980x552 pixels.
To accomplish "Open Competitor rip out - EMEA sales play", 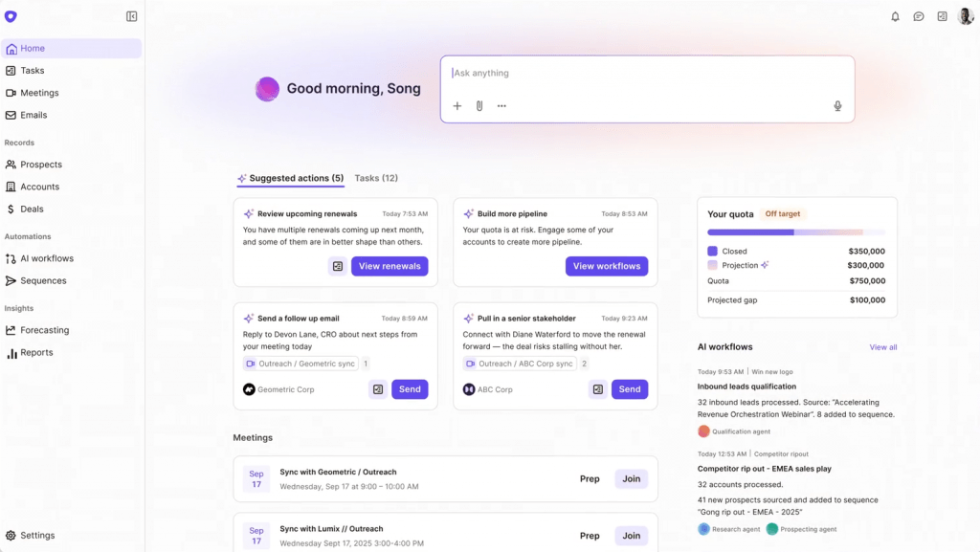I will [x=765, y=469].
